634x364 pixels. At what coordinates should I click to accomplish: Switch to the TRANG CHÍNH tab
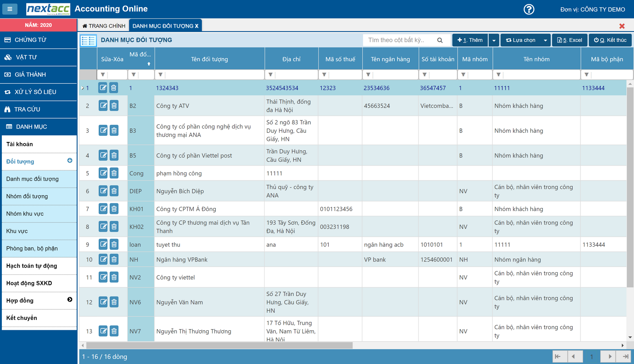click(x=104, y=26)
